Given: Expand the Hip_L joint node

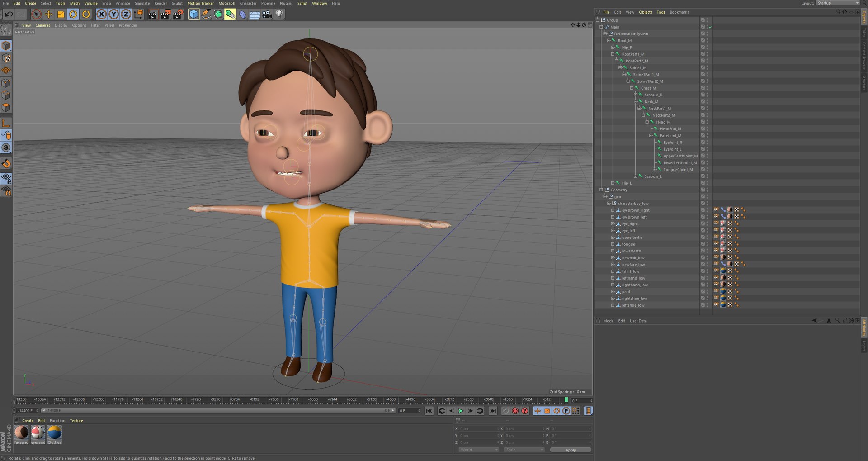Looking at the screenshot, I should point(613,183).
